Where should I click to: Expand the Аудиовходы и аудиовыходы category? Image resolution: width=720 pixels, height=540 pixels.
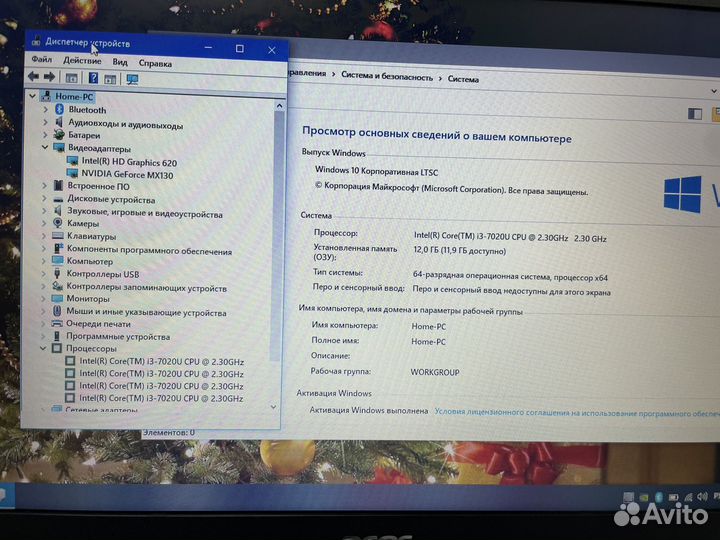point(45,122)
